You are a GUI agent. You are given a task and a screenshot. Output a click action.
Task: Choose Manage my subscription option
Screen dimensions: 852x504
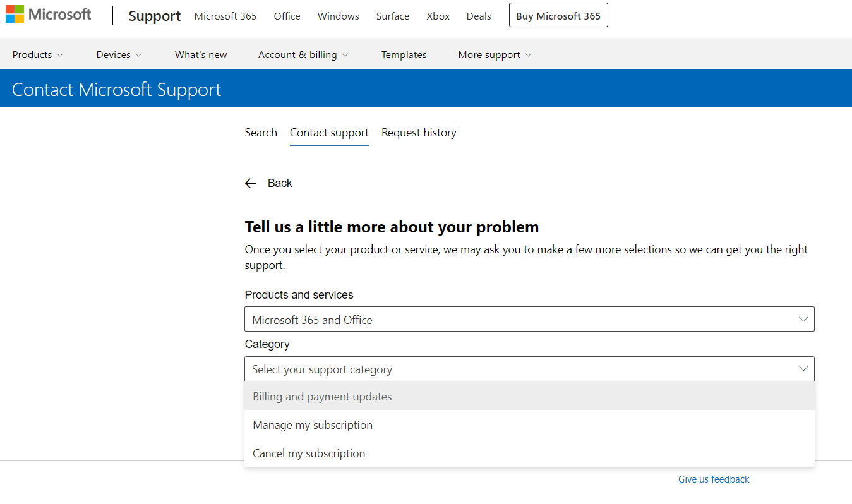529,425
